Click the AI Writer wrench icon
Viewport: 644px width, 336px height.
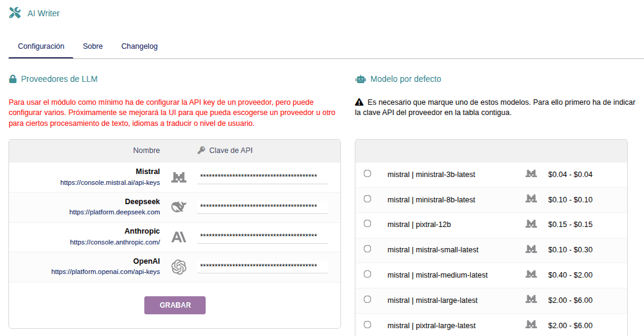tap(15, 13)
